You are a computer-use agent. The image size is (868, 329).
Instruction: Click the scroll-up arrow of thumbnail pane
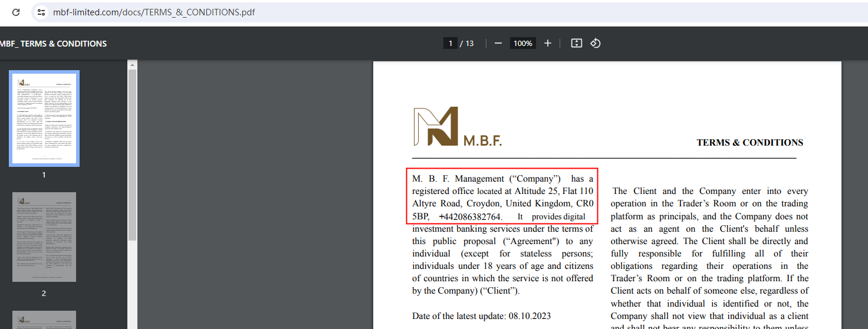coord(132,64)
